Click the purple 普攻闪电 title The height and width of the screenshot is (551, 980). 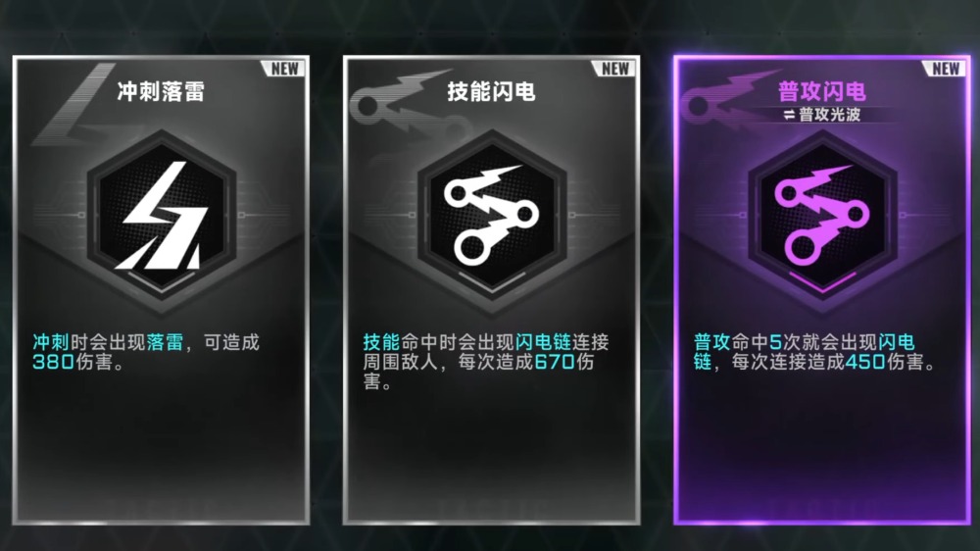click(822, 92)
